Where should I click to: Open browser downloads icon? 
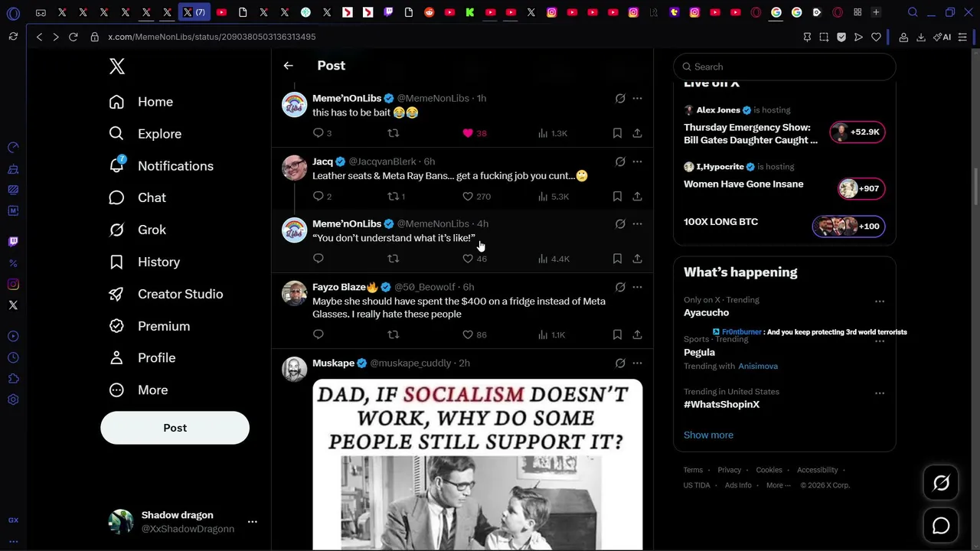coord(920,37)
